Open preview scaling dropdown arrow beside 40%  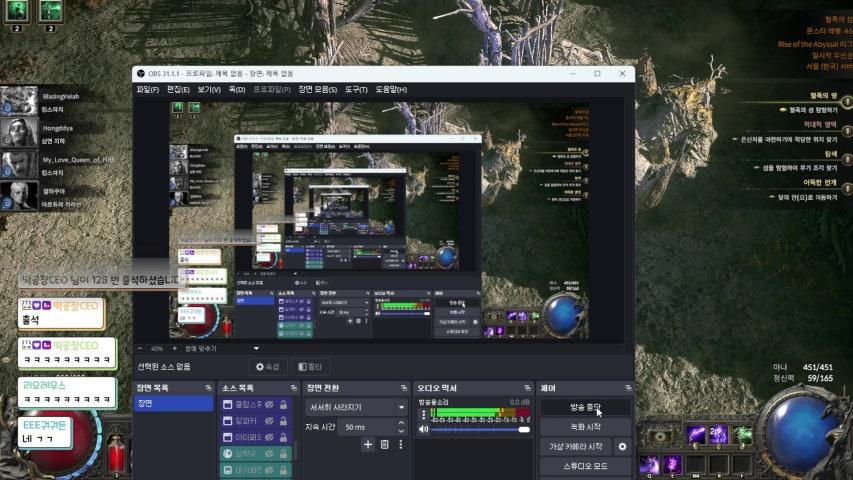(x=256, y=348)
